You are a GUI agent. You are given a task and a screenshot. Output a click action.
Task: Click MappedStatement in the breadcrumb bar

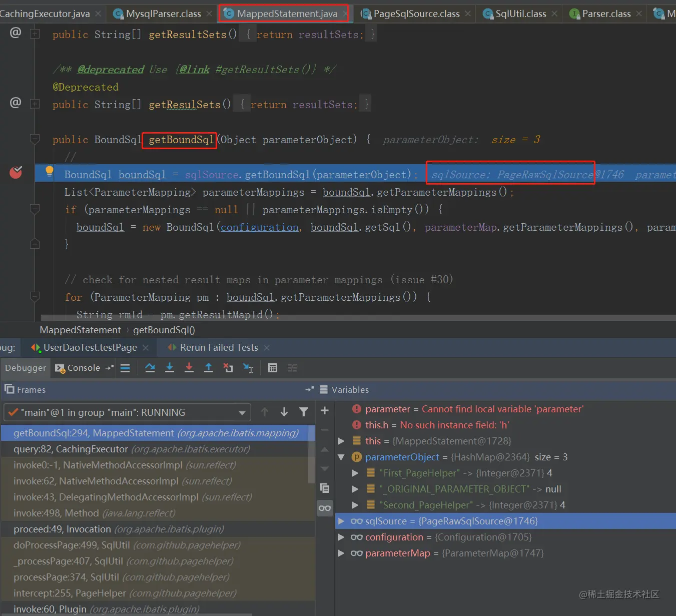pos(80,330)
